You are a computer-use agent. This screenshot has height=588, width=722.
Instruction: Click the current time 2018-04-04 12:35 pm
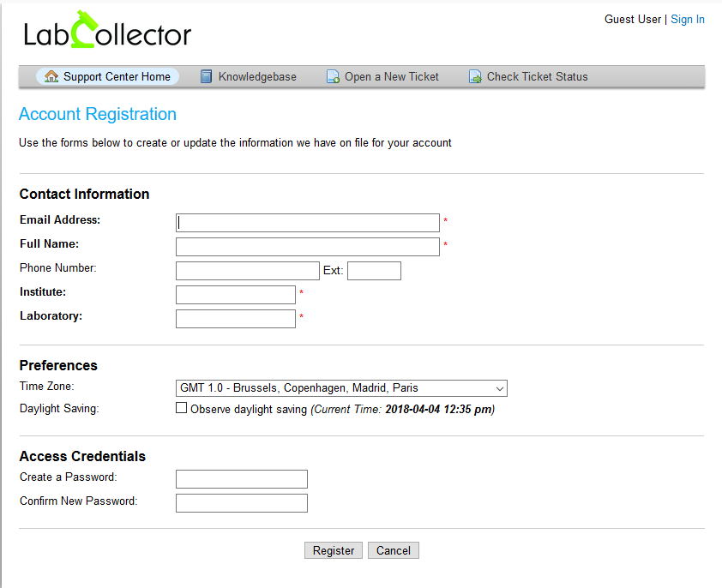pos(438,410)
